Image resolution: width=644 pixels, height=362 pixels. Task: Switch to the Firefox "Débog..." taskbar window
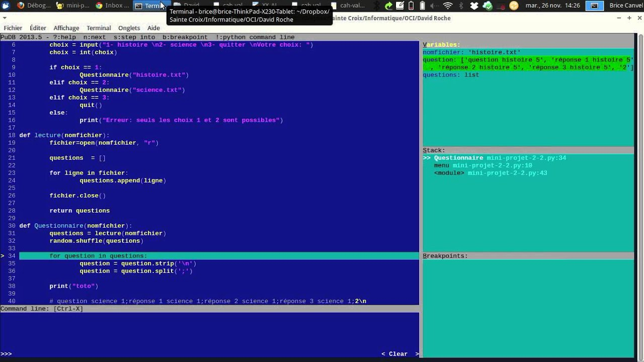click(34, 6)
